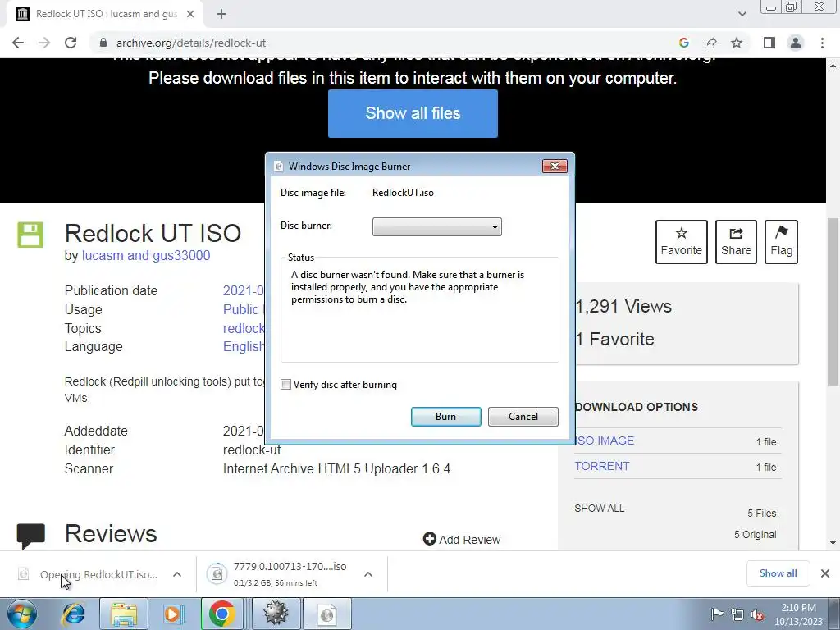Open Windows Media Player from taskbar
The height and width of the screenshot is (630, 840).
point(172,614)
